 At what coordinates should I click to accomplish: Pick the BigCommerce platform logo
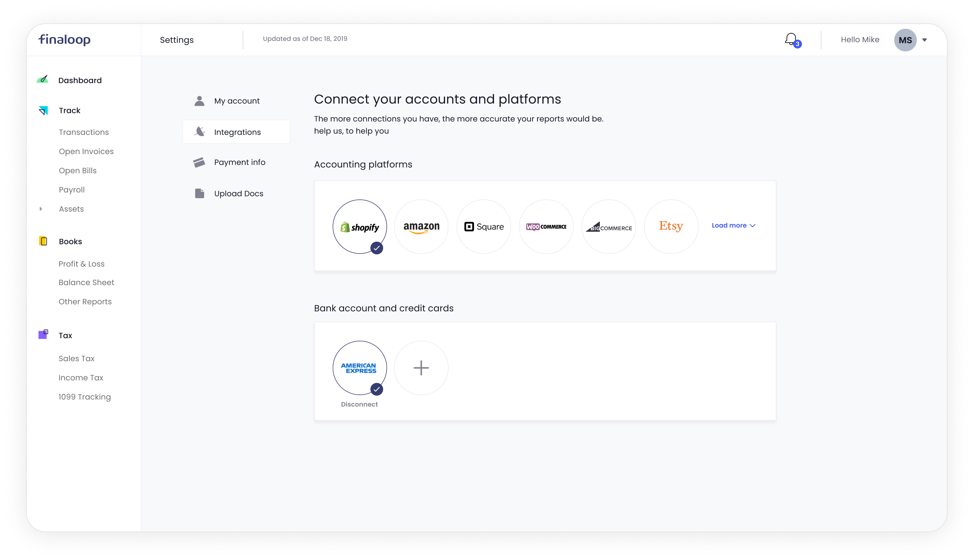click(x=609, y=227)
